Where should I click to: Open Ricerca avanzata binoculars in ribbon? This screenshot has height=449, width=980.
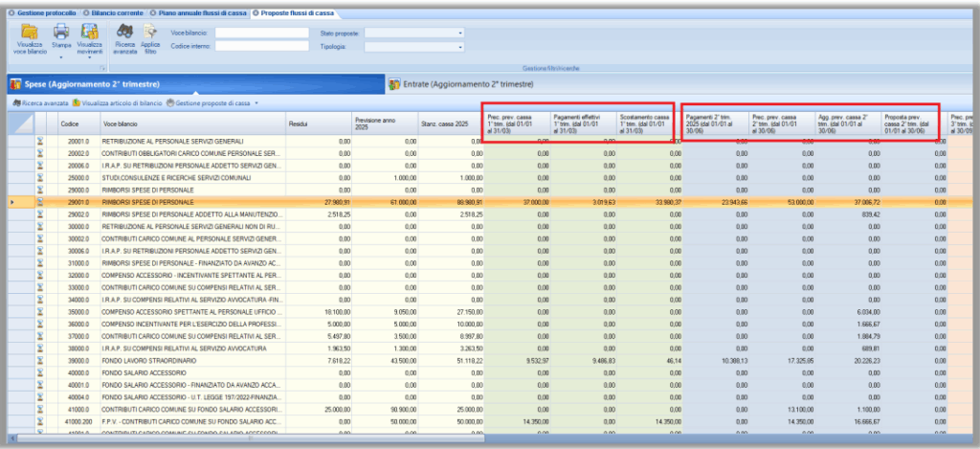(x=125, y=33)
